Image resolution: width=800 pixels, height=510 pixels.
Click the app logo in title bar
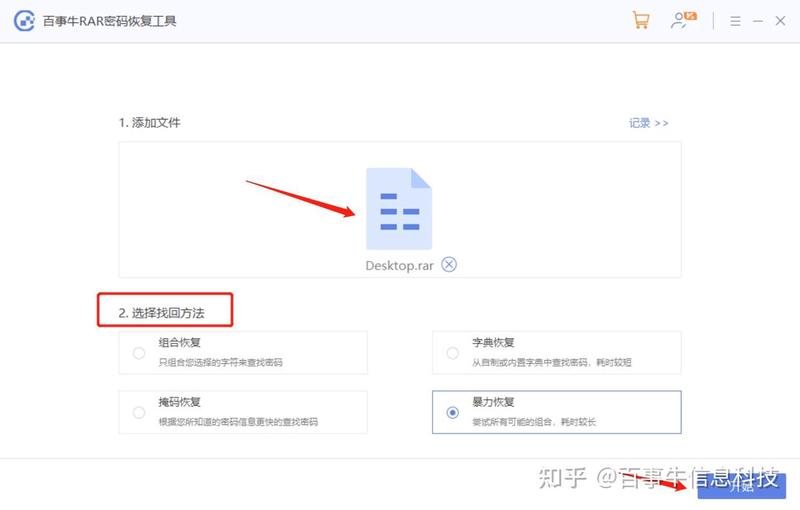click(x=24, y=21)
